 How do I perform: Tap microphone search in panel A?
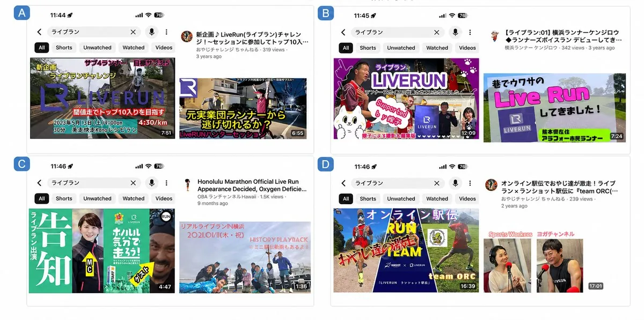pos(152,32)
